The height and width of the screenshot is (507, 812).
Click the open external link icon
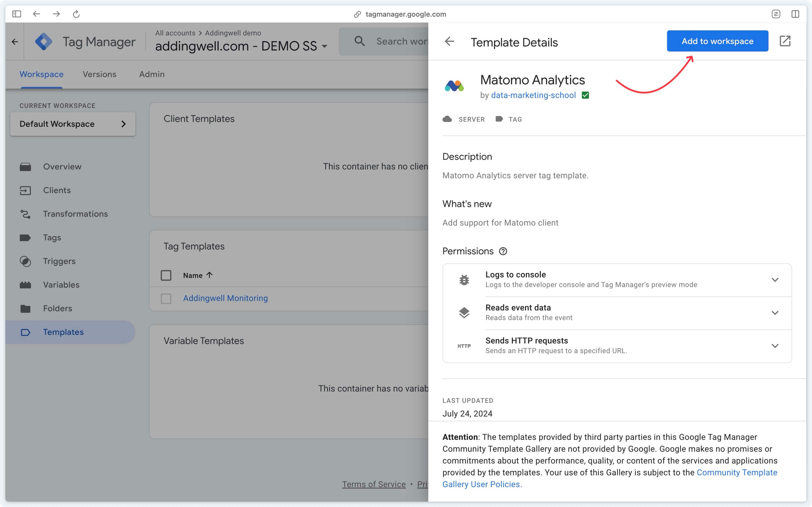coord(786,41)
